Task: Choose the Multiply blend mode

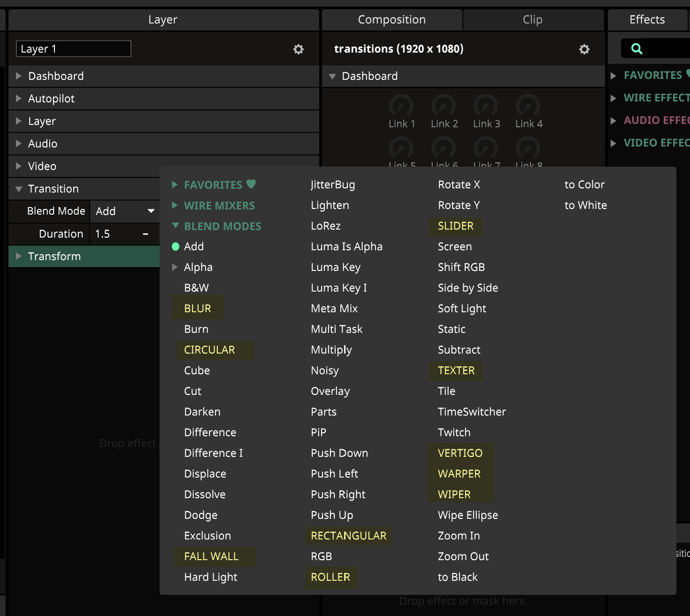Action: (x=331, y=350)
